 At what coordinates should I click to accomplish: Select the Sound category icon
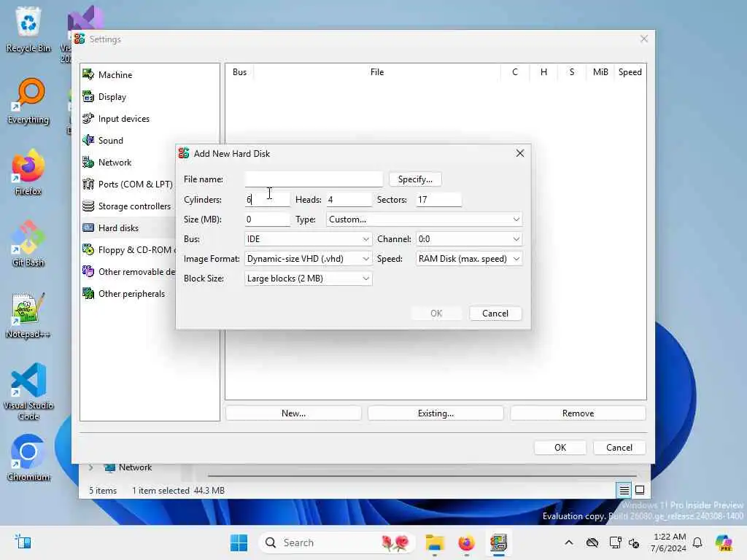88,141
